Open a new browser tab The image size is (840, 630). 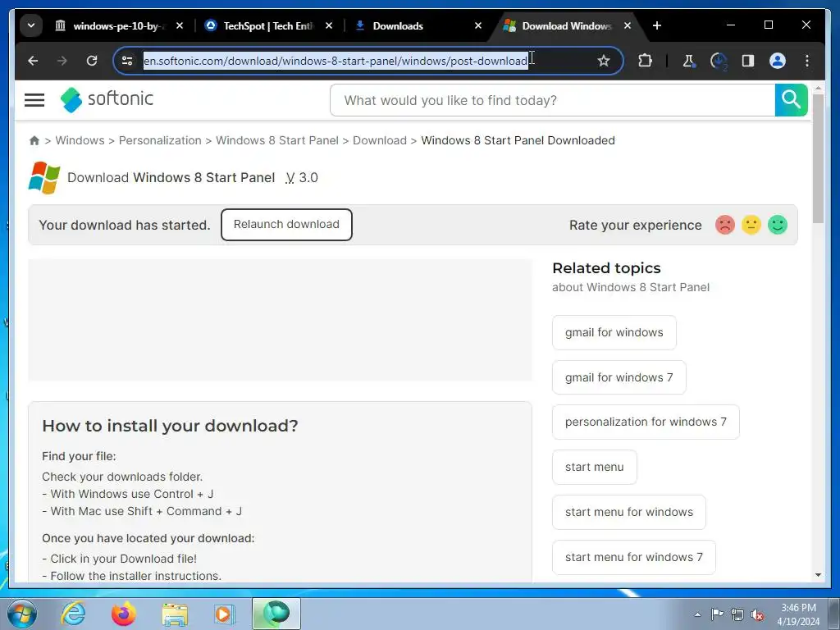[657, 25]
